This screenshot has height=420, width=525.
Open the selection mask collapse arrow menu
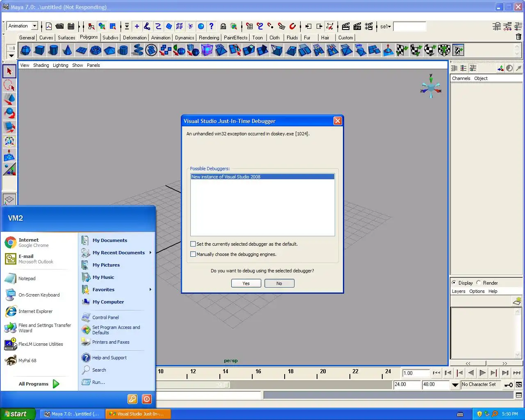point(127,26)
